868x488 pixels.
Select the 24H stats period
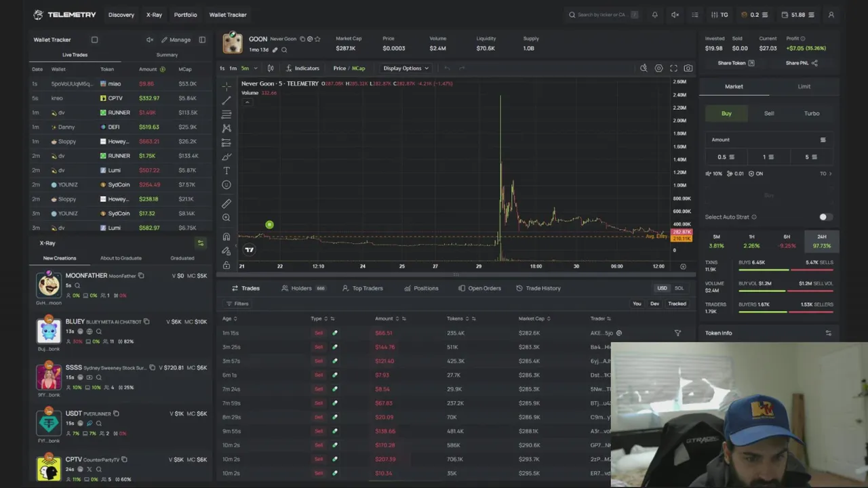pyautogui.click(x=821, y=241)
